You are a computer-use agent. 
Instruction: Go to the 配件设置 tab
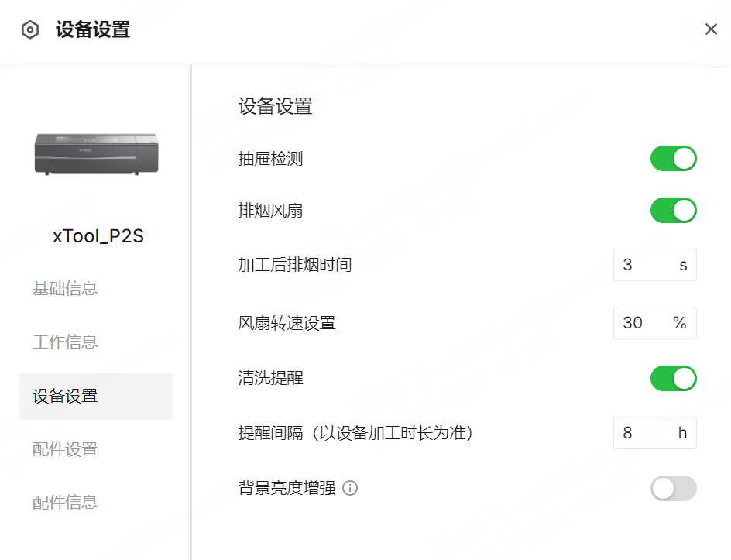pos(65,449)
